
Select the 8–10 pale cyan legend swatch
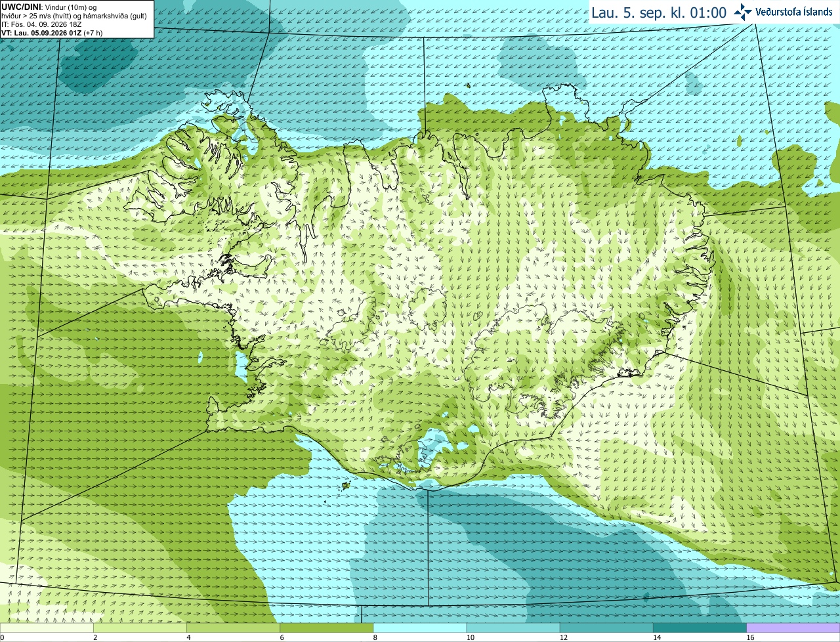point(421,628)
